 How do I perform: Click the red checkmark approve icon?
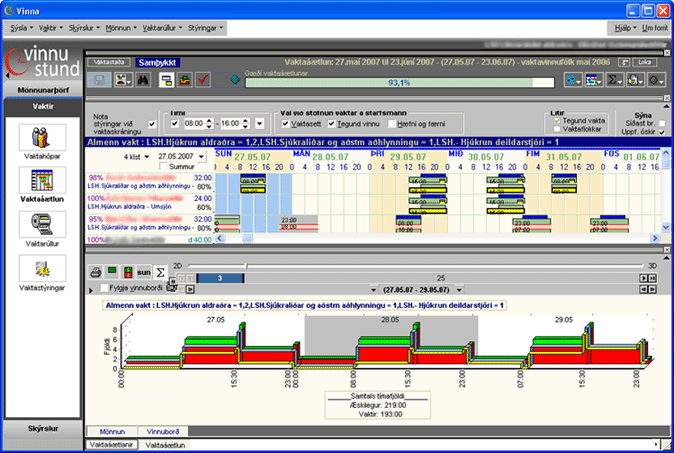click(x=203, y=80)
